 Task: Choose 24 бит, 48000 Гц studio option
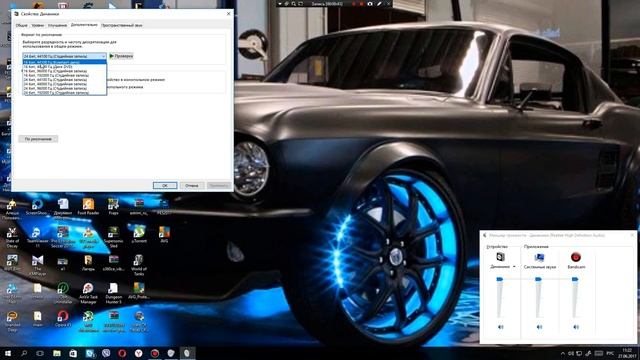[x=64, y=84]
